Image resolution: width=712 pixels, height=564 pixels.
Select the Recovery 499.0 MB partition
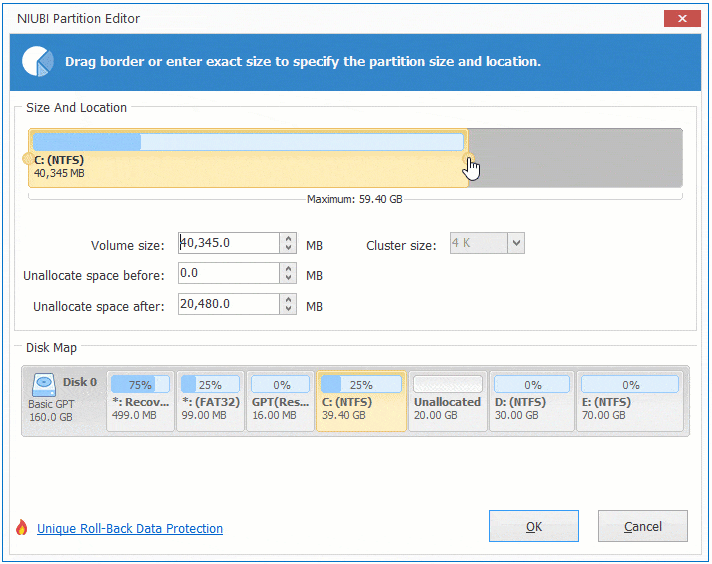(x=141, y=401)
